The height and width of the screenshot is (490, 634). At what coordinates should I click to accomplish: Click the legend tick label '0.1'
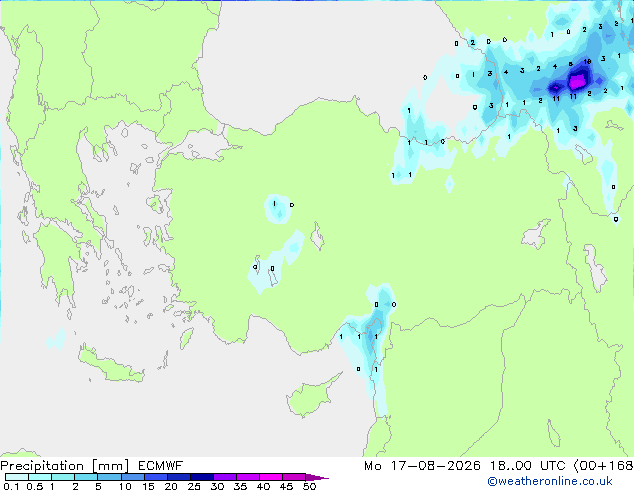[x=11, y=486]
